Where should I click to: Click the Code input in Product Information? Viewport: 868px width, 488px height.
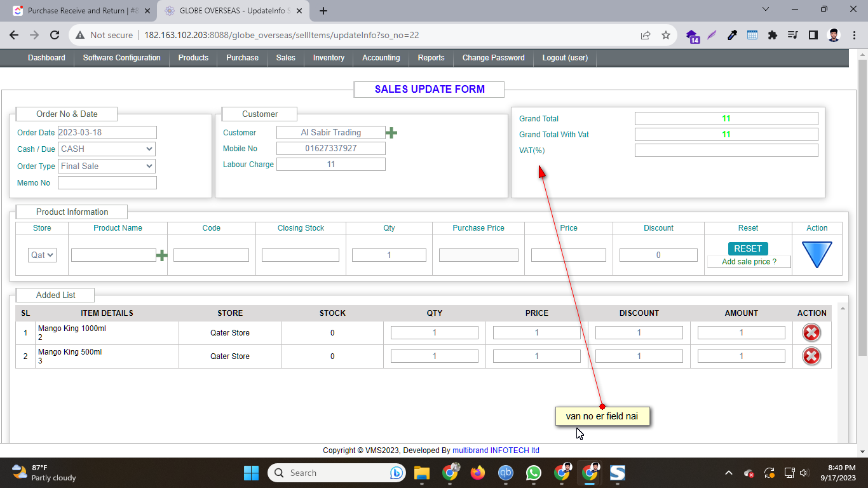pos(211,255)
